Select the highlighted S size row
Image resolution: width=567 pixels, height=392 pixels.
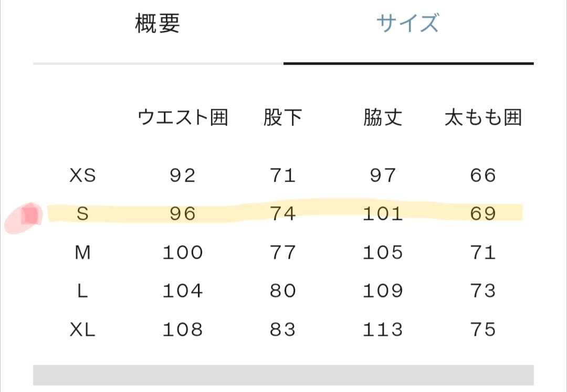point(84,214)
